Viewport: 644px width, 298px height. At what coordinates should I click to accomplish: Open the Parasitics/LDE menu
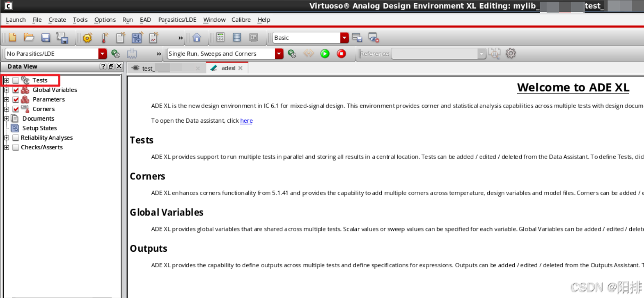[x=177, y=20]
